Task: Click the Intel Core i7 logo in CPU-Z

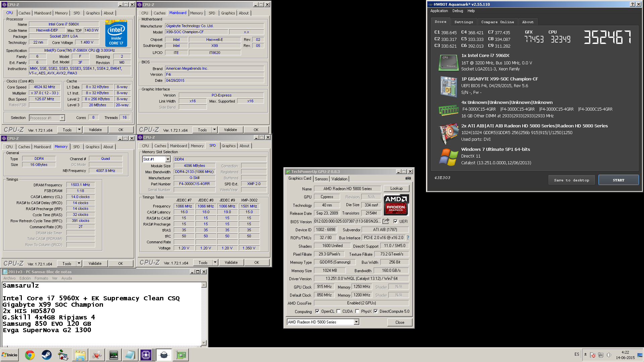Action: pos(116,33)
